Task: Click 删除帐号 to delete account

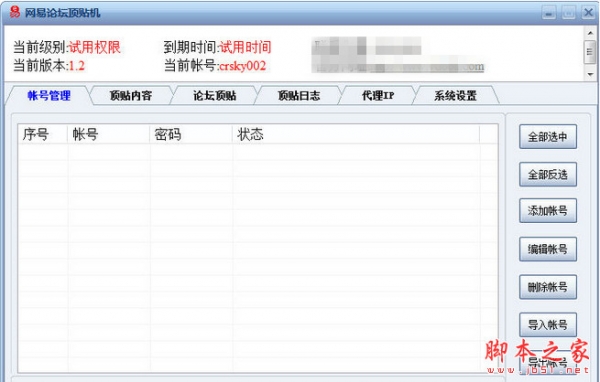Action: 548,287
